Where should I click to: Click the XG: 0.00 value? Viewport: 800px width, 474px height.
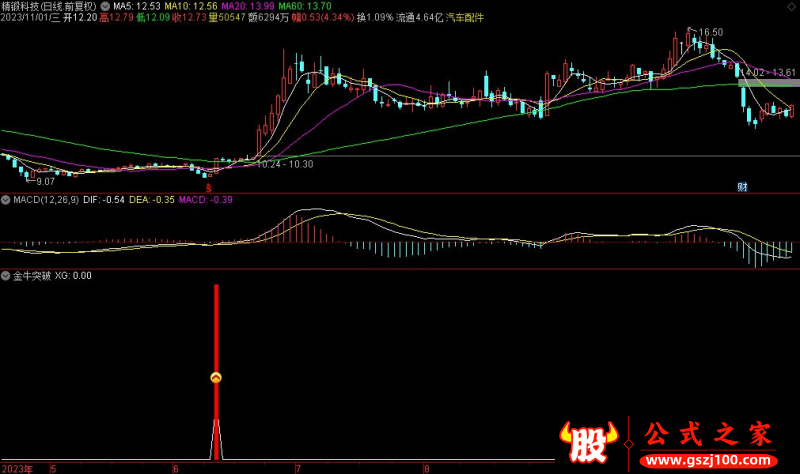pyautogui.click(x=73, y=276)
